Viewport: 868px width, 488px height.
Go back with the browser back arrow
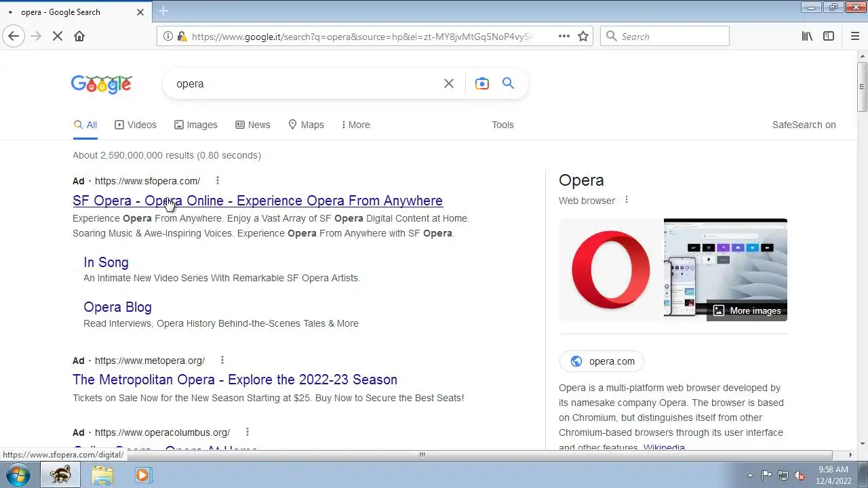(14, 37)
